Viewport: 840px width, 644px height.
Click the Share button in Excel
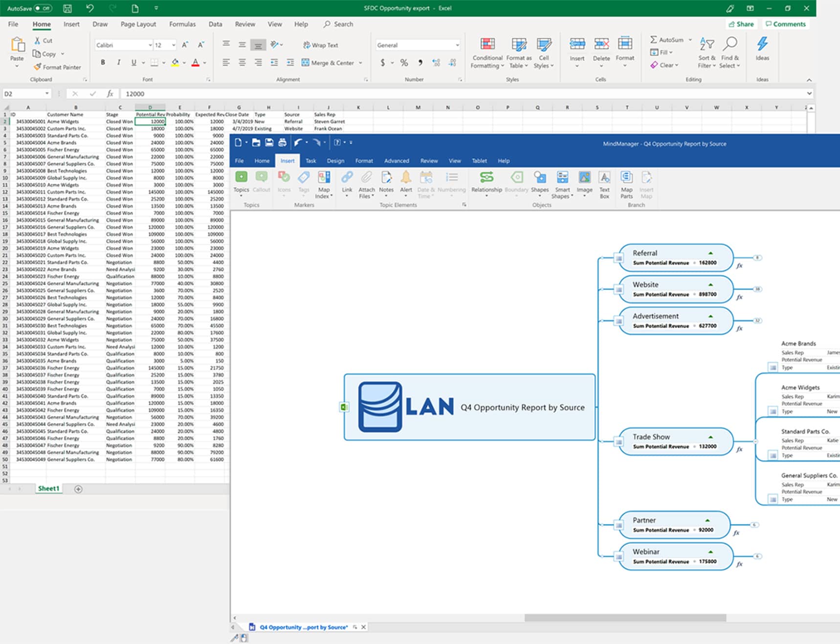[x=741, y=24]
